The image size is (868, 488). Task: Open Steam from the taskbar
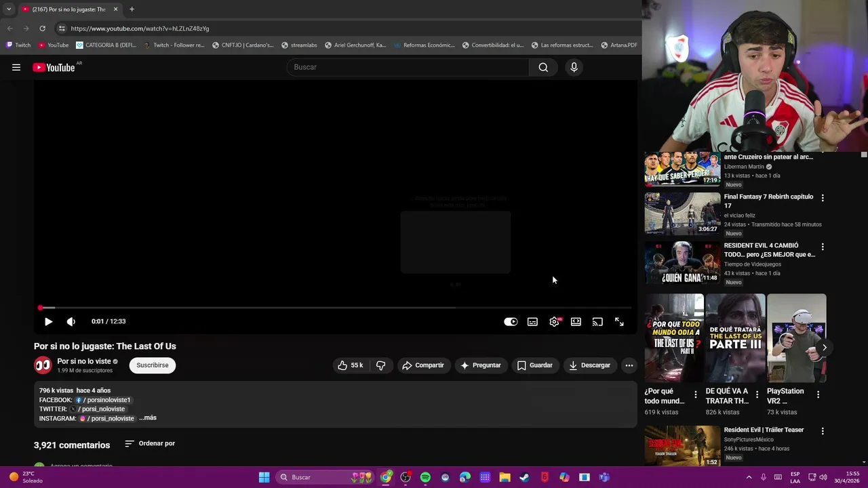[524, 477]
